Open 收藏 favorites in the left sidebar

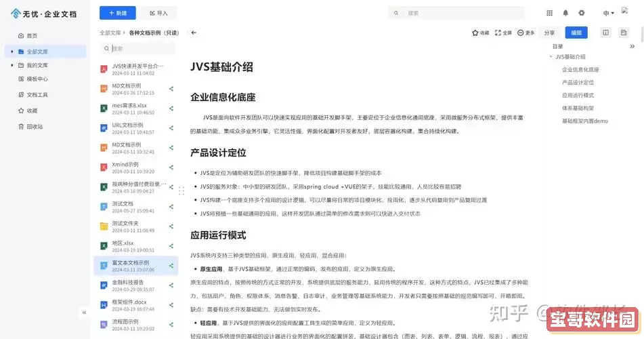tap(28, 111)
